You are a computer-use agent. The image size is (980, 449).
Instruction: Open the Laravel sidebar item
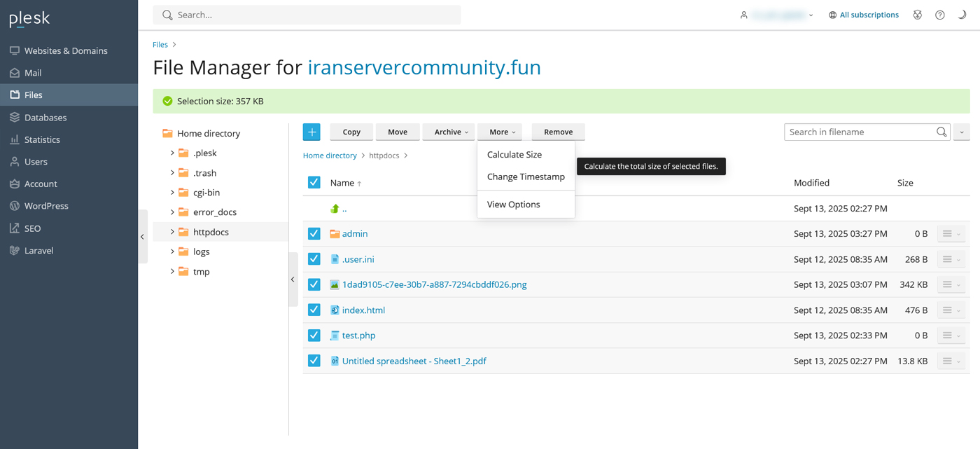[x=38, y=250]
